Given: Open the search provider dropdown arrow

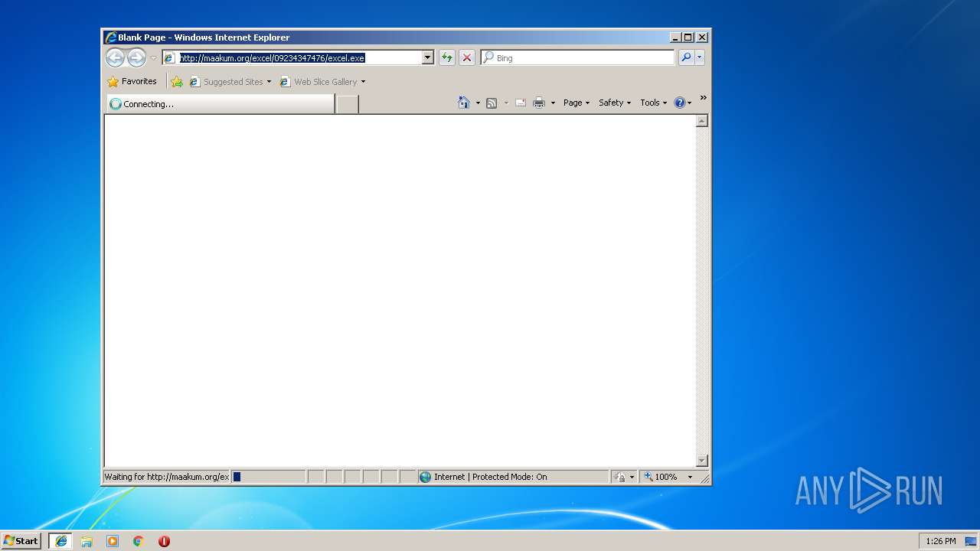Looking at the screenshot, I should click(699, 57).
